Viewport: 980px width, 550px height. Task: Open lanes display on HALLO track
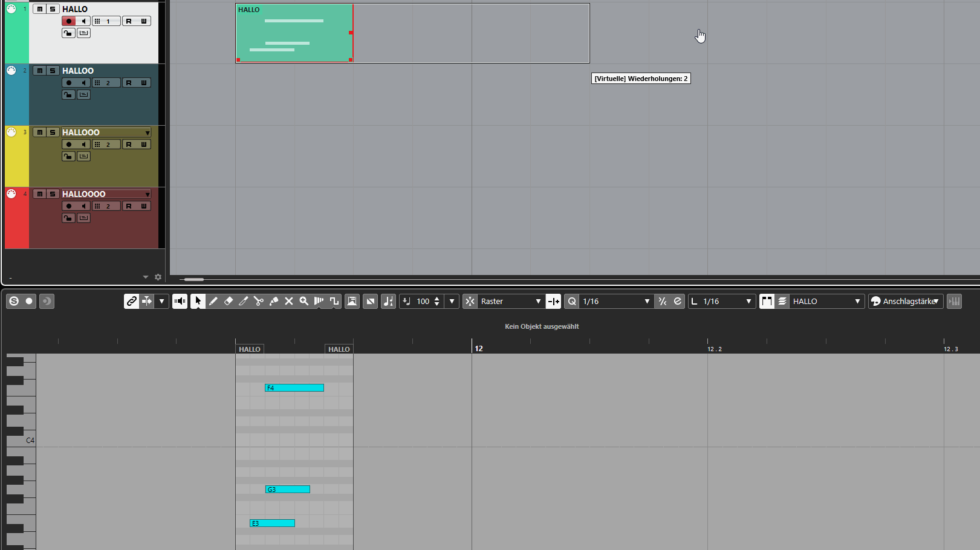point(83,33)
